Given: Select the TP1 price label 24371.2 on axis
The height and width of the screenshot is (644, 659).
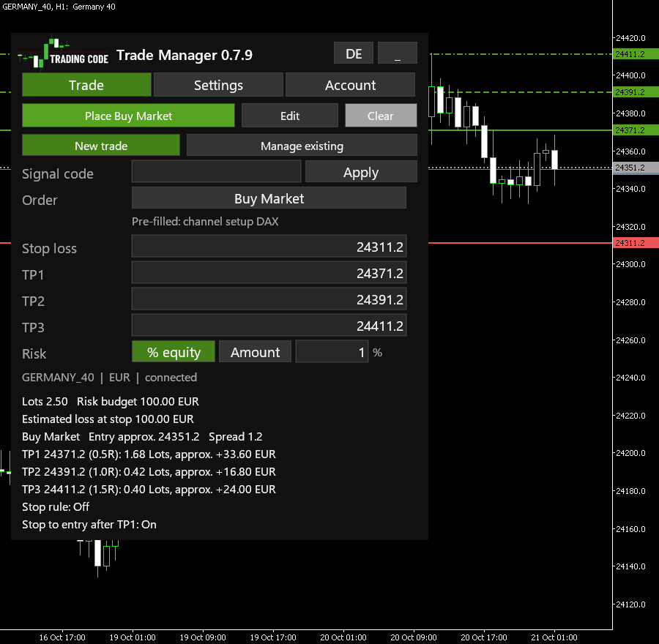Looking at the screenshot, I should 636,130.
